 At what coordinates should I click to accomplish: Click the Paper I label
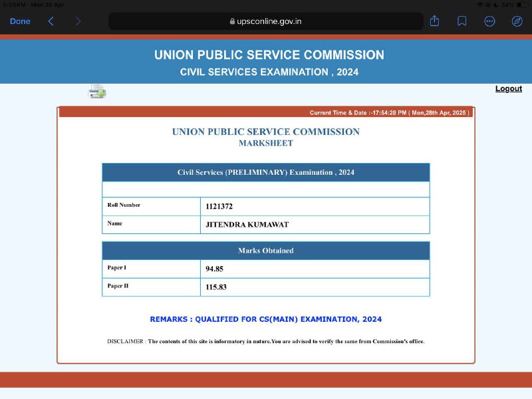tap(117, 267)
